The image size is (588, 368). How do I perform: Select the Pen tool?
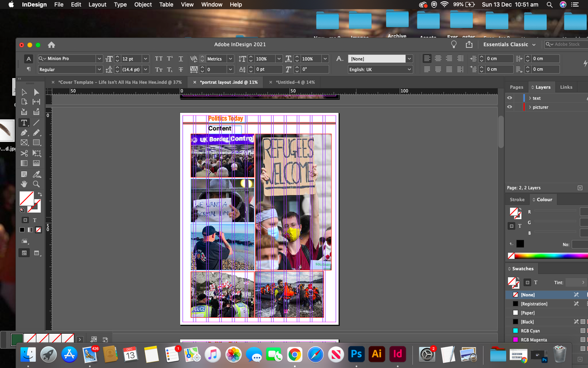24,133
